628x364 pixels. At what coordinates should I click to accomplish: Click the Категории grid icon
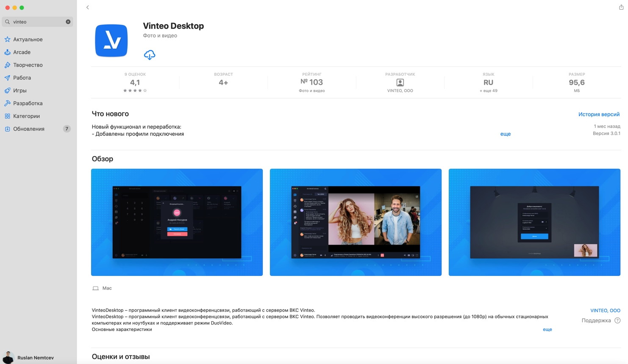point(7,116)
